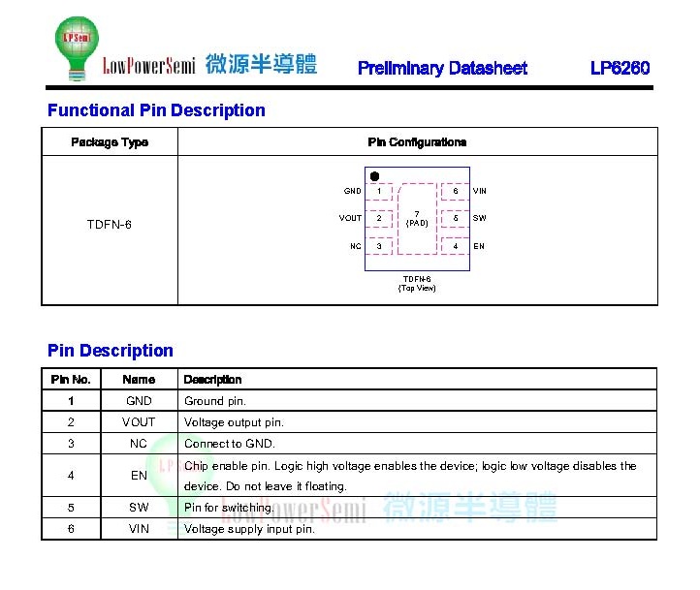
Task: Click the LowPowerSemi brand name text
Action: [149, 66]
